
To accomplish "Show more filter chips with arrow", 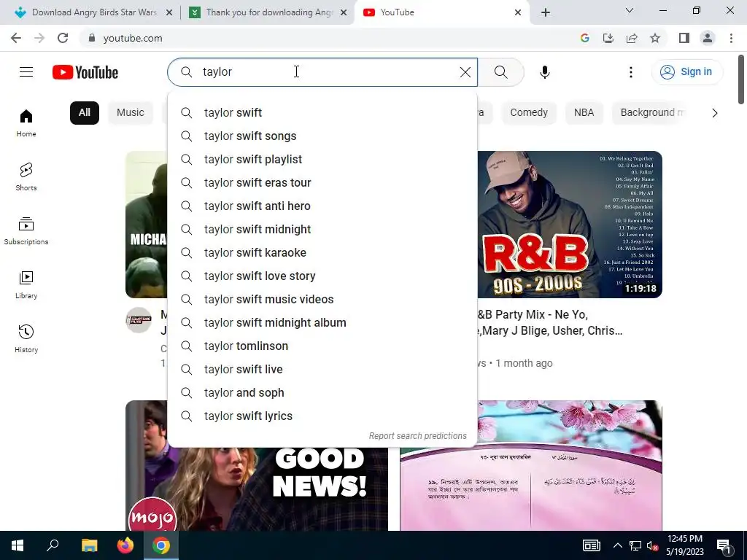I will 714,113.
